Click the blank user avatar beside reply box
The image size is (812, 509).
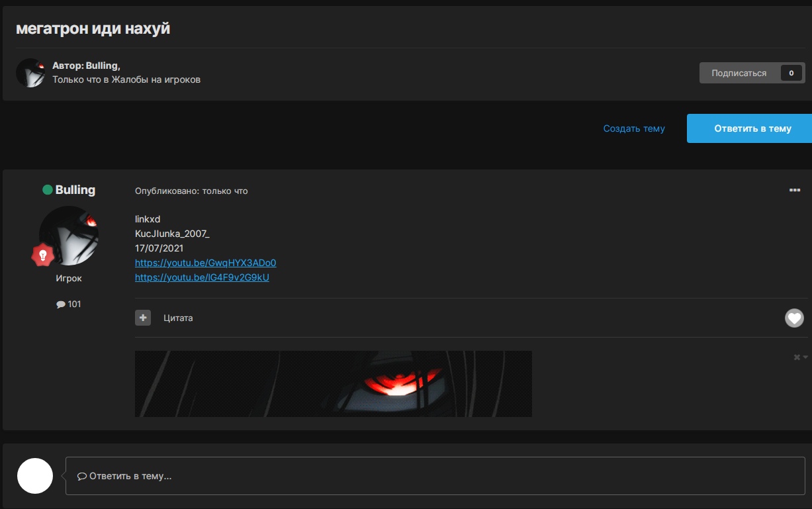coord(35,476)
